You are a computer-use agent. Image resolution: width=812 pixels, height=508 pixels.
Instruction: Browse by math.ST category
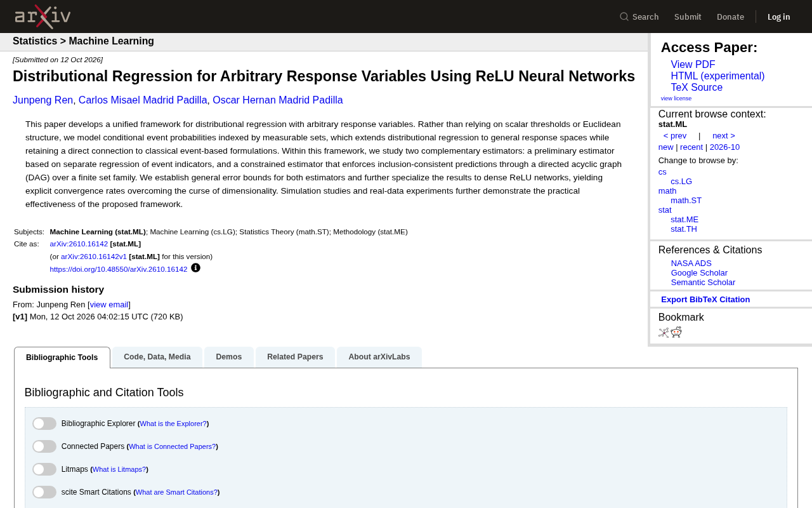686,201
